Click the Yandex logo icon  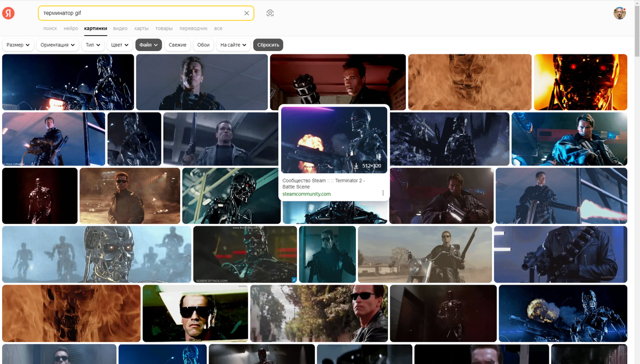[x=9, y=13]
